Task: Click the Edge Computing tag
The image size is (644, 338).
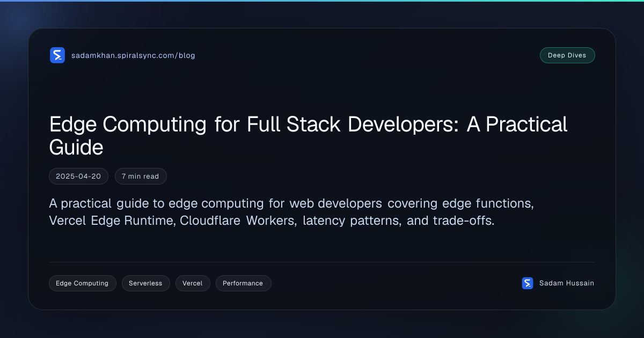Action: click(82, 283)
